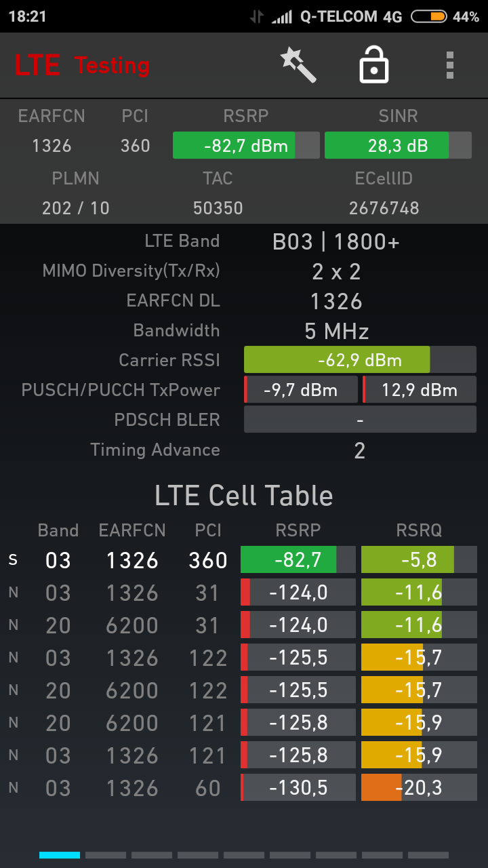The height and width of the screenshot is (868, 488).
Task: Tap the orange RSRQ -20,3 bar
Action: (419, 788)
